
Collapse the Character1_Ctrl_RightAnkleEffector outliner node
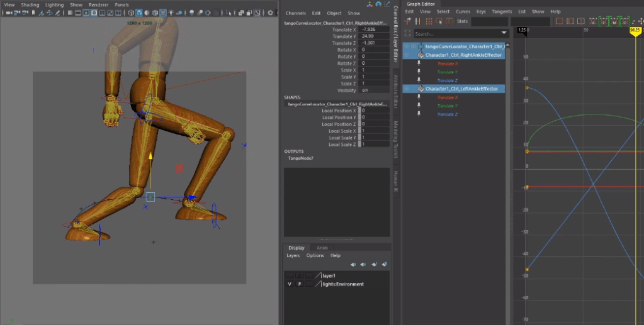407,55
